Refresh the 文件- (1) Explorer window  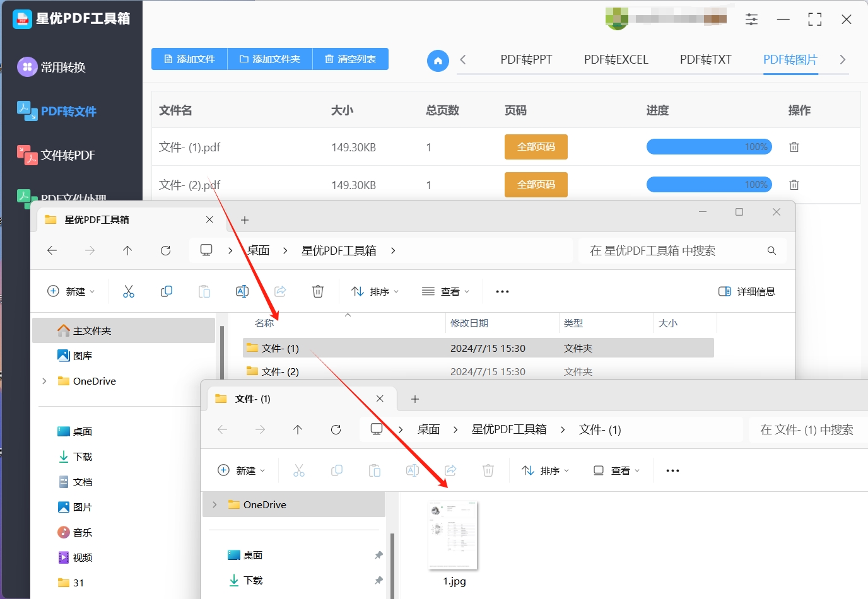tap(336, 429)
